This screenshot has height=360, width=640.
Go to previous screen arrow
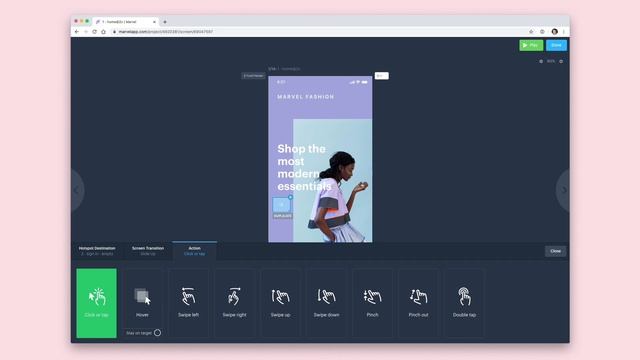77,190
